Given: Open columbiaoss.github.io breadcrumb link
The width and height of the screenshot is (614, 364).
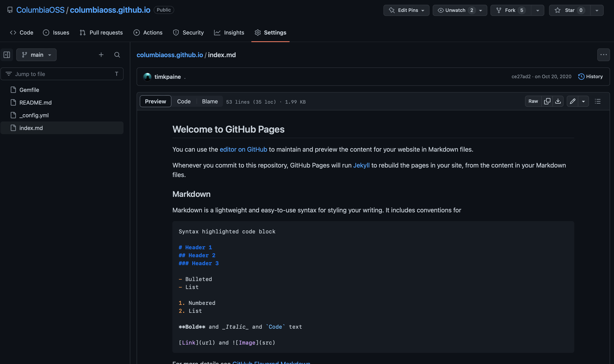Looking at the screenshot, I should click(170, 55).
